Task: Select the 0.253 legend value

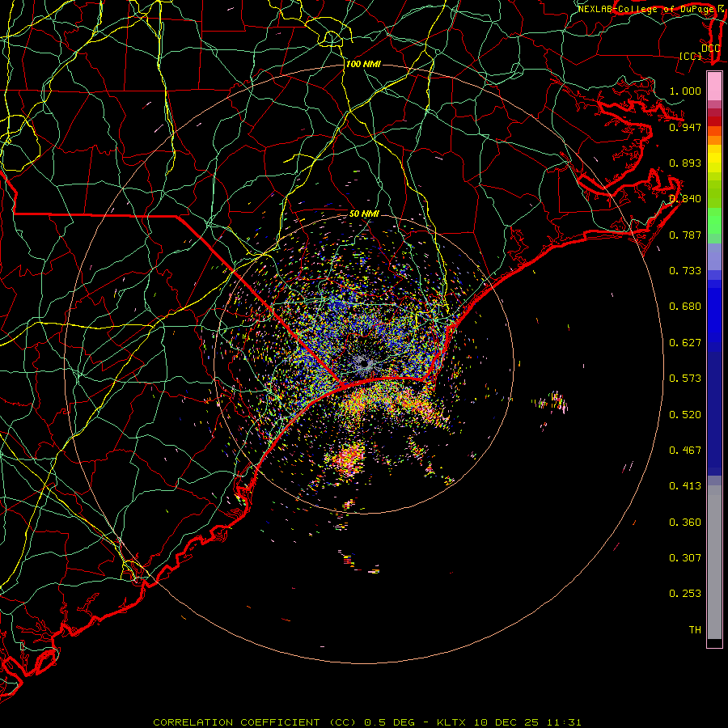Action: click(685, 594)
